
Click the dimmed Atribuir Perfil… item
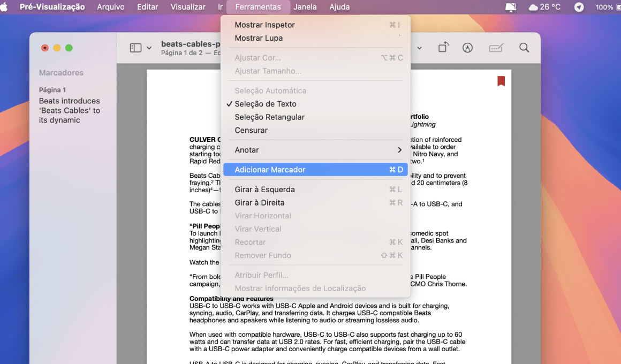(x=316, y=275)
